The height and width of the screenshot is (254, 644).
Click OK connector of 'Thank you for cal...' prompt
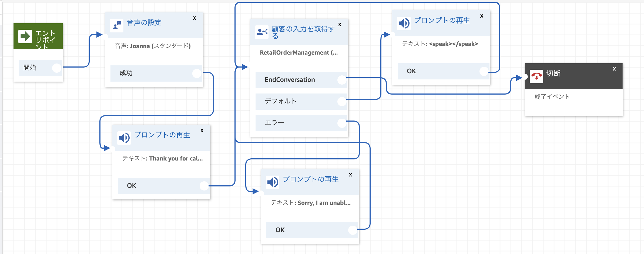pos(204,186)
